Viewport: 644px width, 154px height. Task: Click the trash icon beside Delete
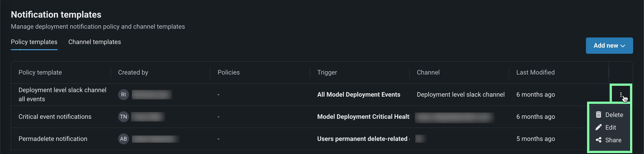point(599,115)
